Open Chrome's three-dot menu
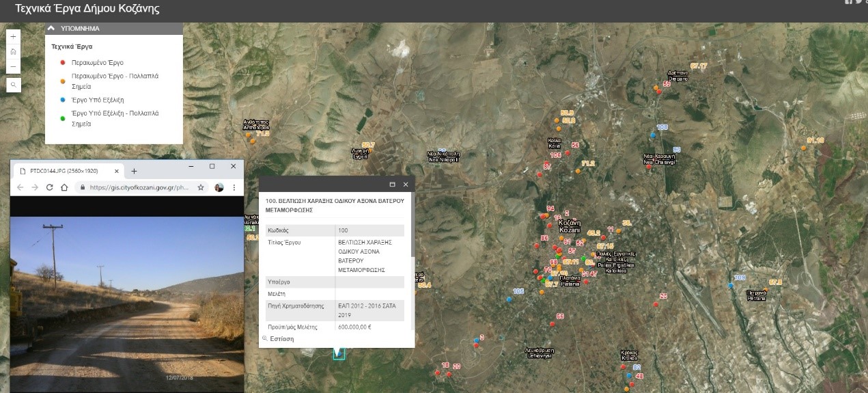Viewport: 868px width, 393px height. coord(234,187)
